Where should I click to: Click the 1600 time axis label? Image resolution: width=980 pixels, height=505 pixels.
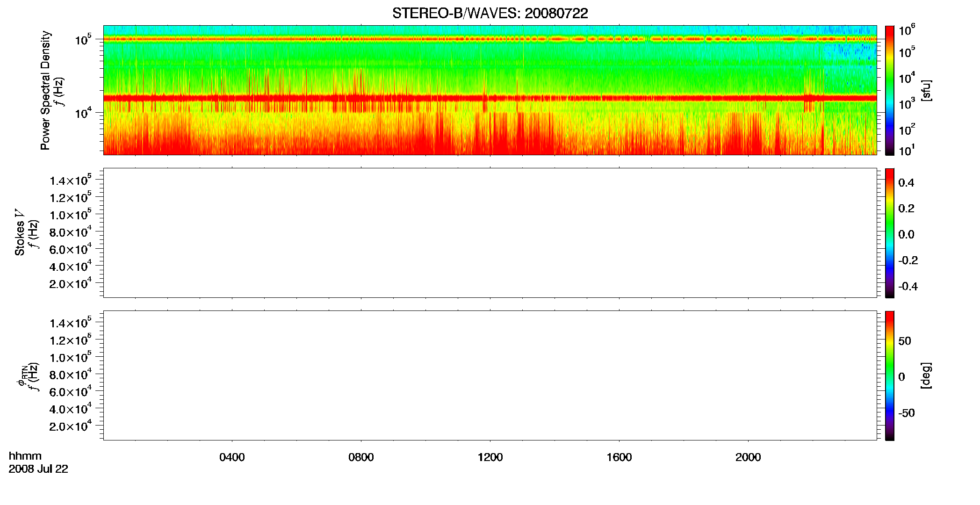pos(619,457)
